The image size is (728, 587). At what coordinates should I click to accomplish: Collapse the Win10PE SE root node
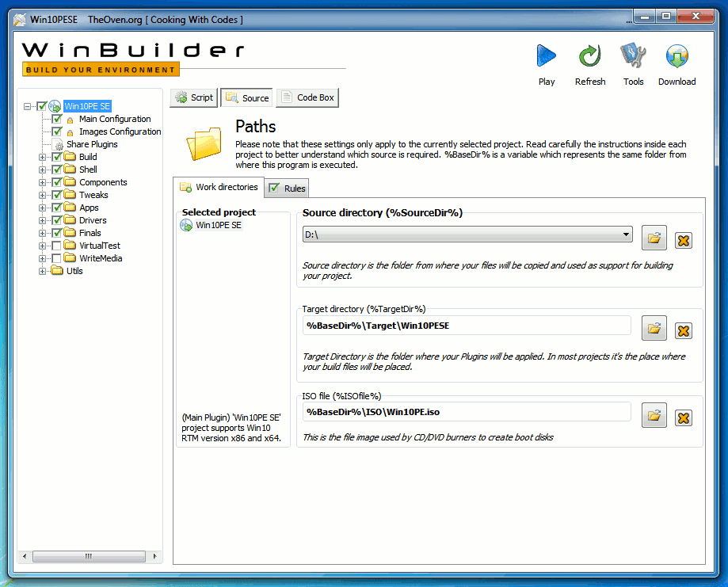(28, 106)
